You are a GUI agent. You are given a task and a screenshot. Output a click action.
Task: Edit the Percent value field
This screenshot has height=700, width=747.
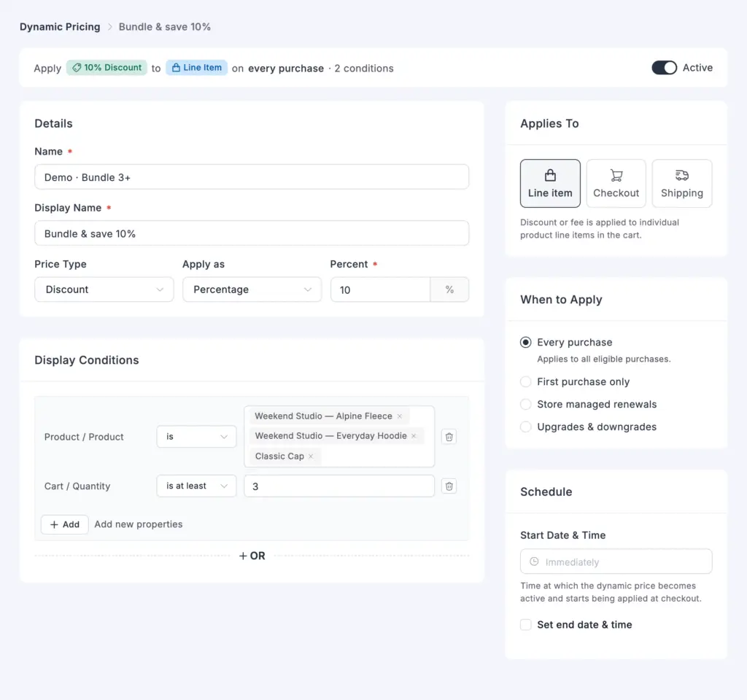(380, 289)
